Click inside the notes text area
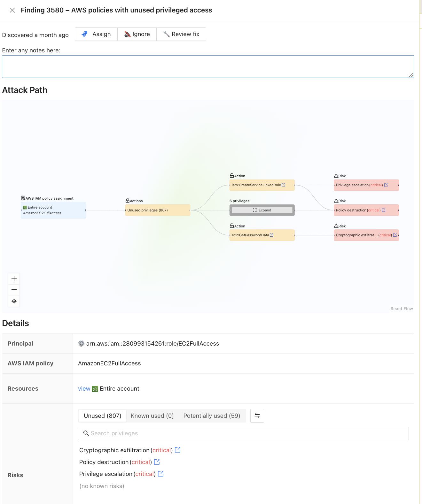 (208, 66)
